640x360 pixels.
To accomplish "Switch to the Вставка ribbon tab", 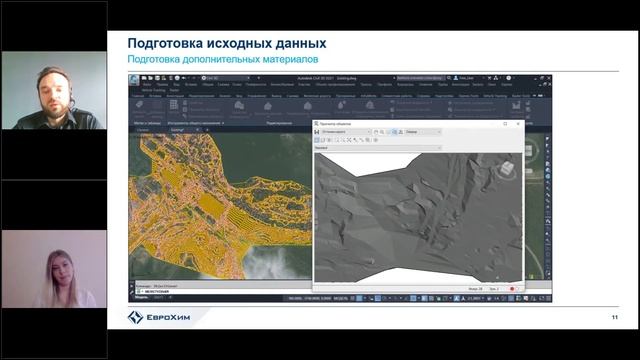I will tap(155, 96).
